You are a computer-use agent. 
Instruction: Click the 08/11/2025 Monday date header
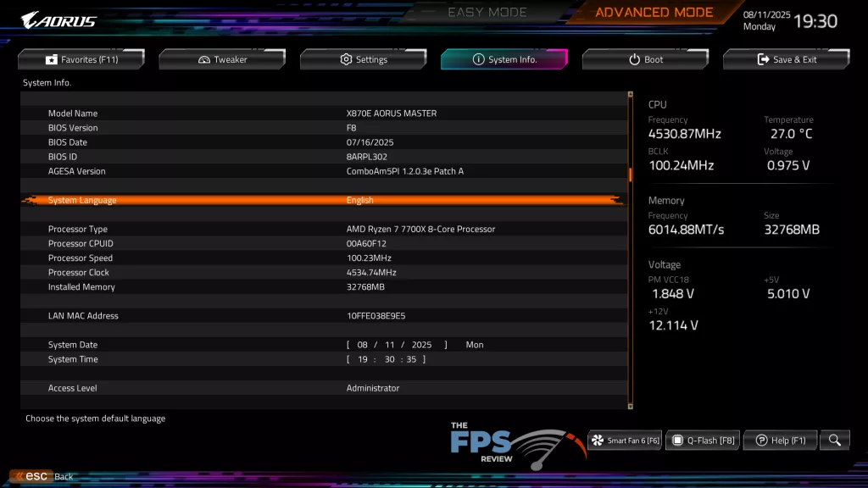pyautogui.click(x=766, y=20)
